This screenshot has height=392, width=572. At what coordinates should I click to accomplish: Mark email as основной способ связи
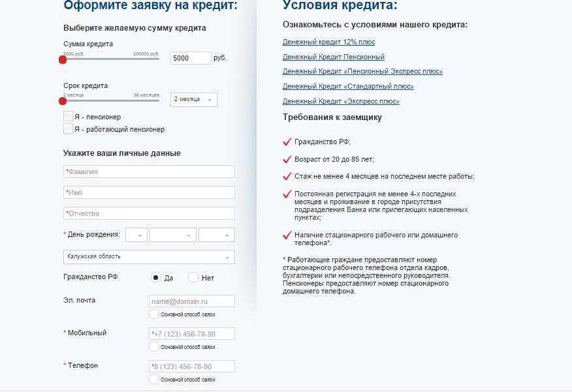click(x=154, y=314)
